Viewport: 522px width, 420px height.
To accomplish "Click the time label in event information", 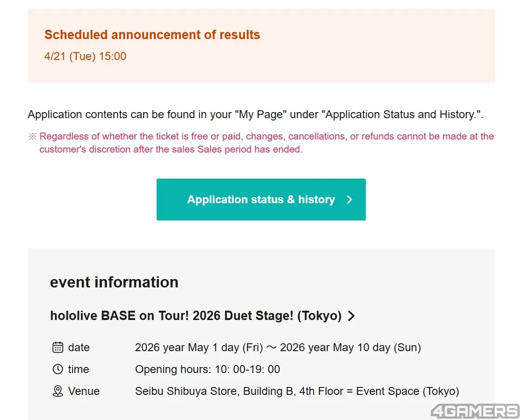I will (x=79, y=369).
